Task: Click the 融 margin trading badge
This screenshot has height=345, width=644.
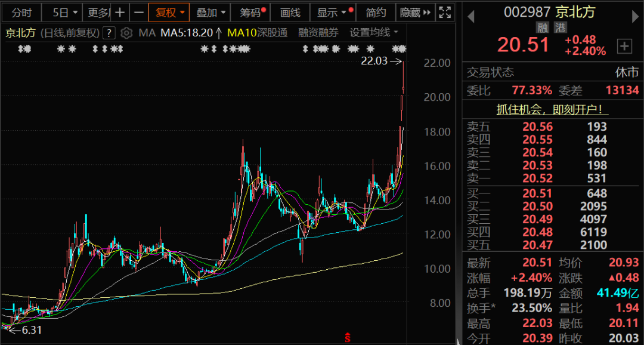Action: (x=542, y=29)
